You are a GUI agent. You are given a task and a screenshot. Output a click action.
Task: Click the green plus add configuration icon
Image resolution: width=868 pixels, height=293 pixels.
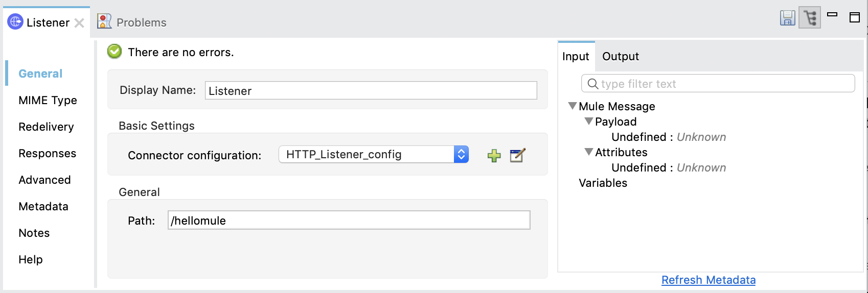point(494,155)
